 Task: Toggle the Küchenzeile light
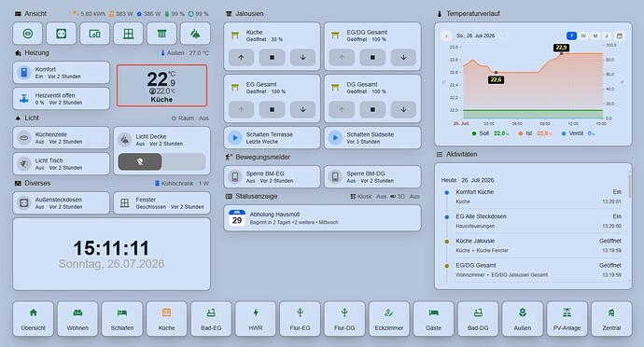tap(62, 137)
